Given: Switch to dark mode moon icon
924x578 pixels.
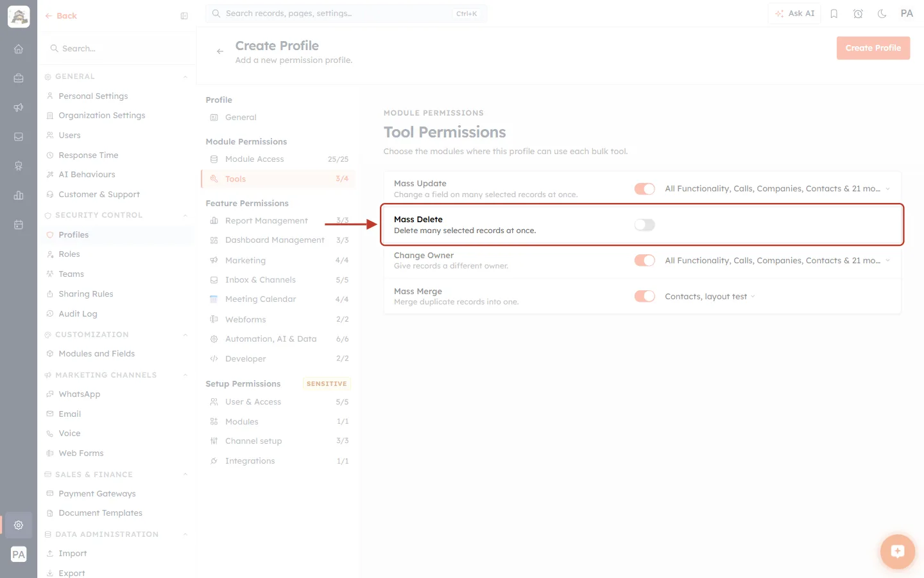Looking at the screenshot, I should [882, 13].
